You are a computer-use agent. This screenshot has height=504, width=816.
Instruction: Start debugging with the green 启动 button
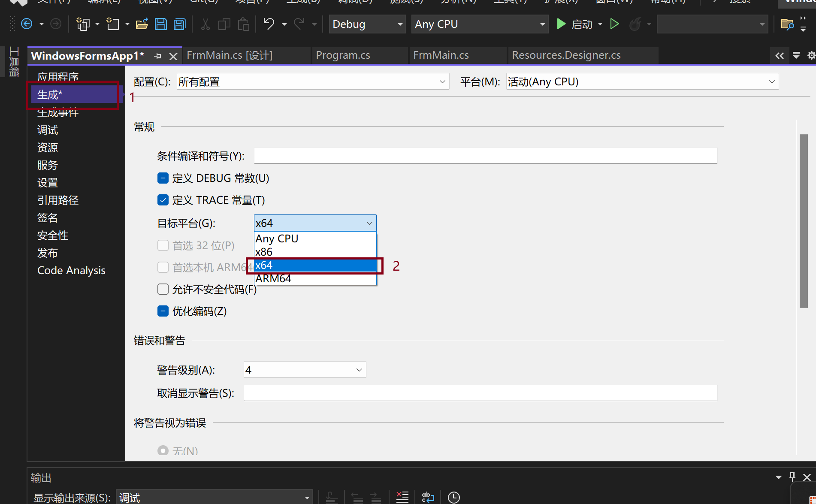pos(578,24)
